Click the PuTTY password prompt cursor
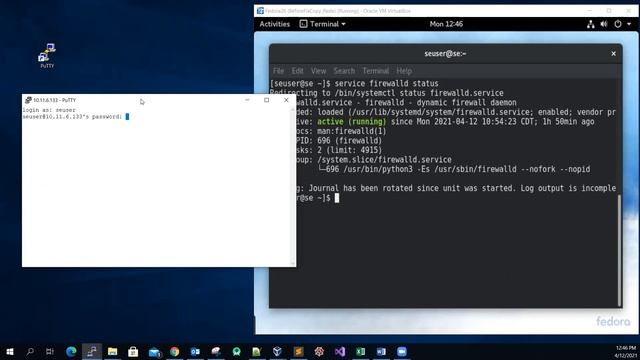The width and height of the screenshot is (640, 360). pos(127,117)
